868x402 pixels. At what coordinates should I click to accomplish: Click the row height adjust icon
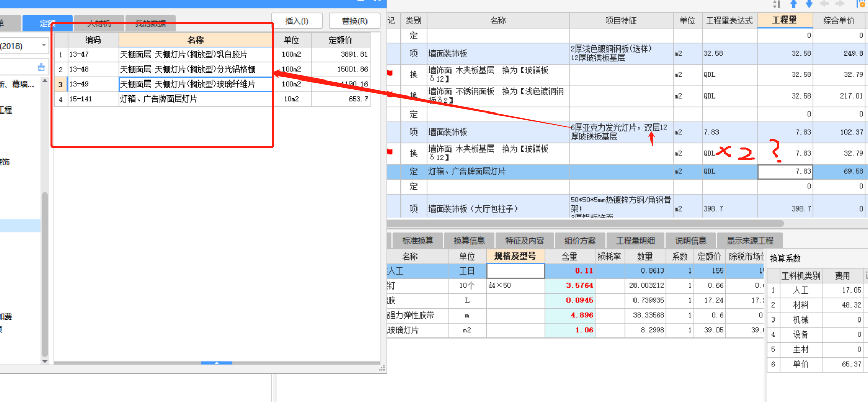[x=777, y=4]
